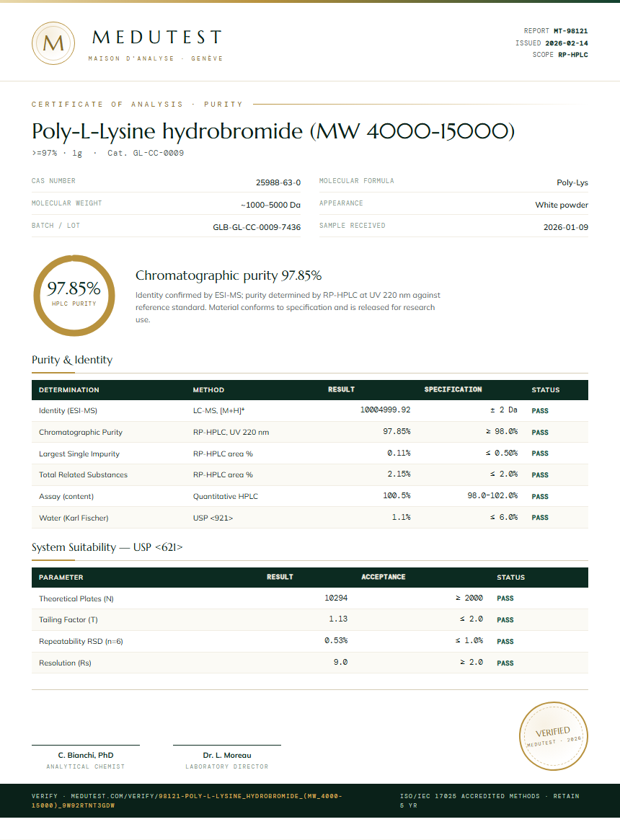Image resolution: width=620 pixels, height=840 pixels.
Task: Select appearance value White powder
Action: 562,205
